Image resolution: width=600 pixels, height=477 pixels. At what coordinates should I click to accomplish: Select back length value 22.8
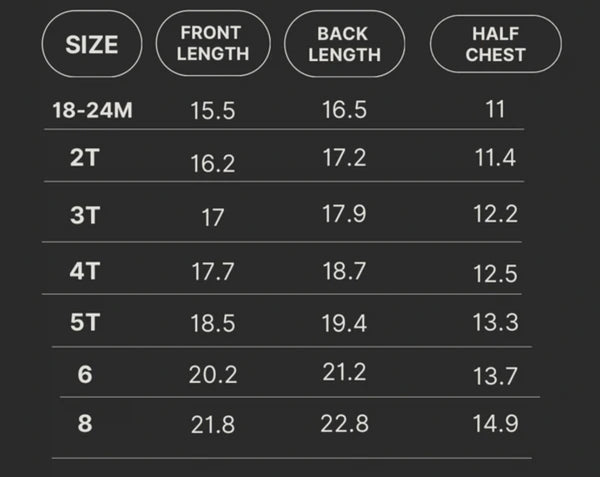344,423
